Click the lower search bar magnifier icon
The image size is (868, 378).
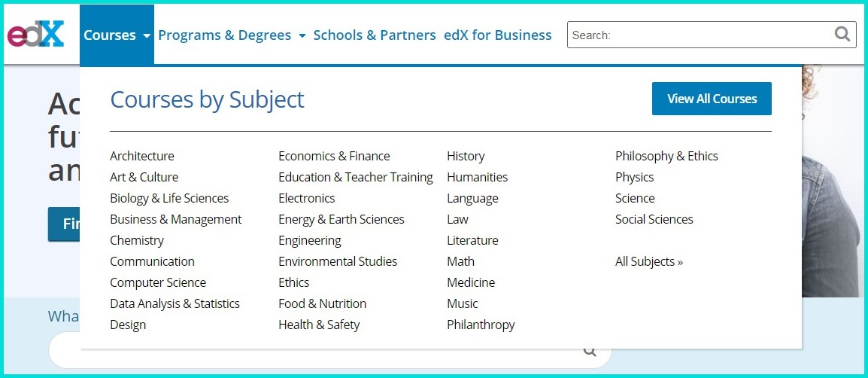tap(590, 350)
